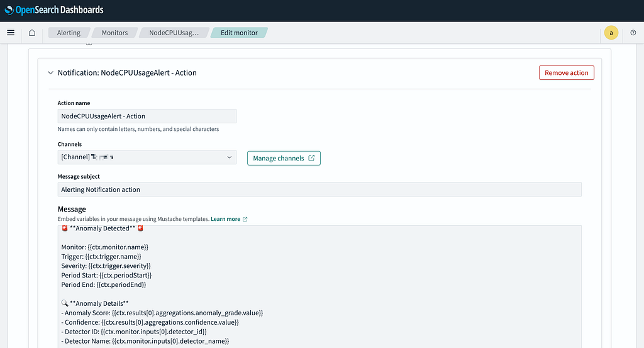The height and width of the screenshot is (348, 644).
Task: Collapse the Notification action section chevron
Action: pos(50,73)
